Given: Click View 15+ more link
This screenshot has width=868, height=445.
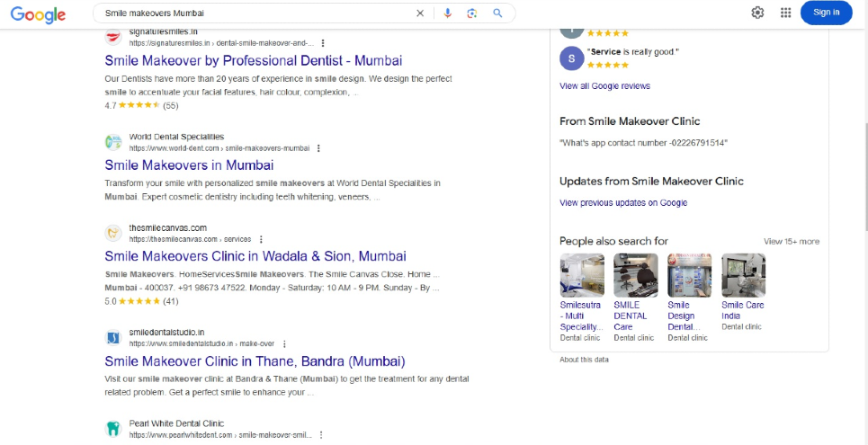Looking at the screenshot, I should 792,241.
